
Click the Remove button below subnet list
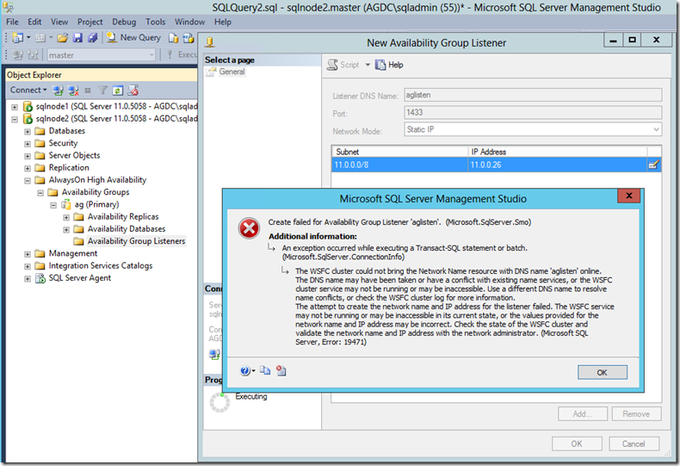click(636, 414)
